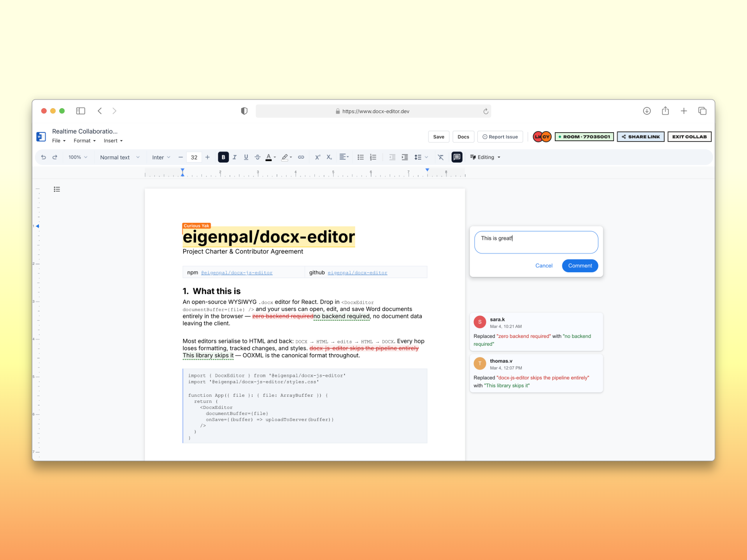
Task: Click the SHARE LINK button
Action: [640, 136]
